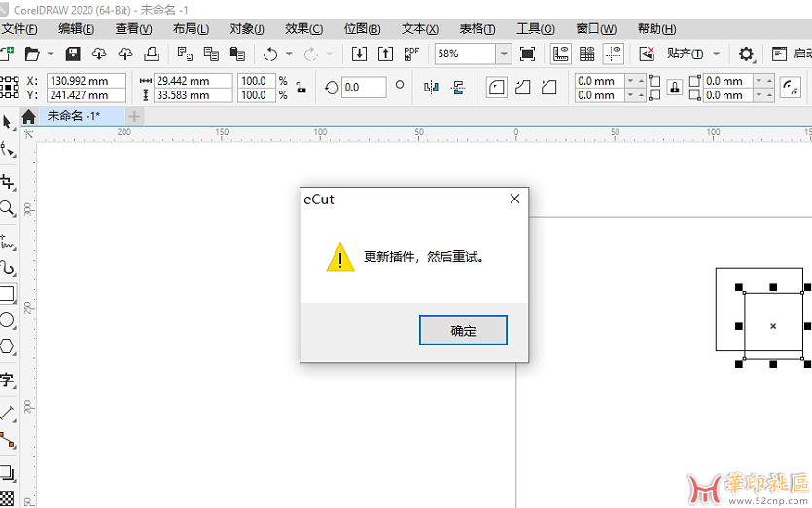Click the Cut icon in toolbar
Viewport: 812px width, 508px height.
coord(185,54)
